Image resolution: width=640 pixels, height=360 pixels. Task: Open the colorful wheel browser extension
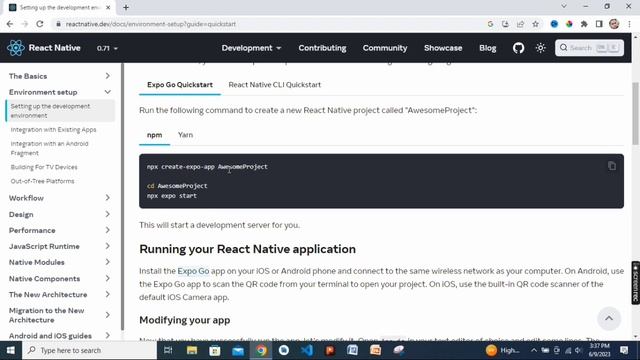point(569,24)
